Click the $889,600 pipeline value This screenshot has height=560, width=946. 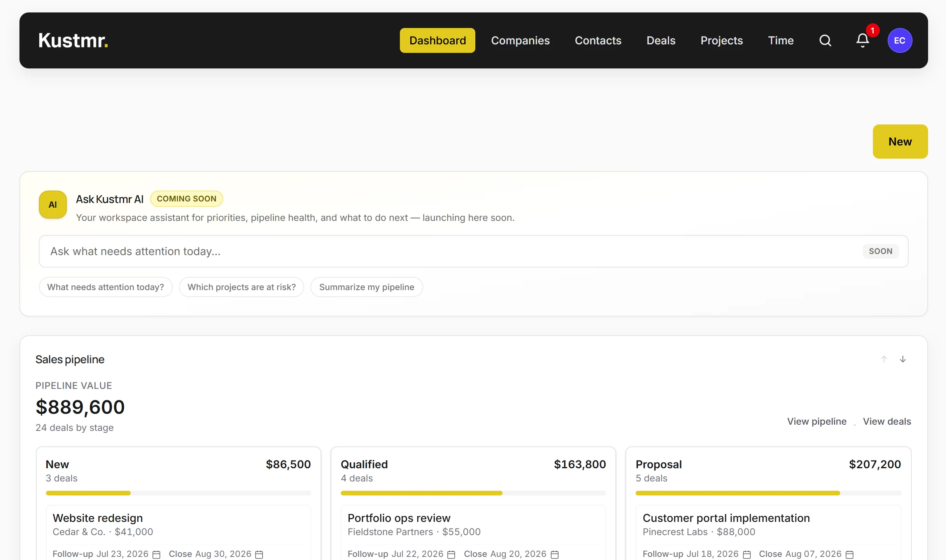click(80, 407)
